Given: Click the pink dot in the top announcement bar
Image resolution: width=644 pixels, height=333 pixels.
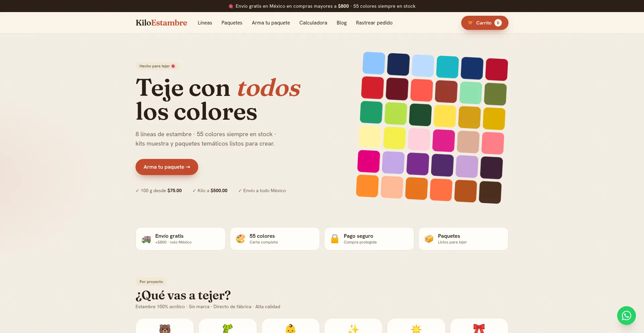Looking at the screenshot, I should tap(231, 6).
